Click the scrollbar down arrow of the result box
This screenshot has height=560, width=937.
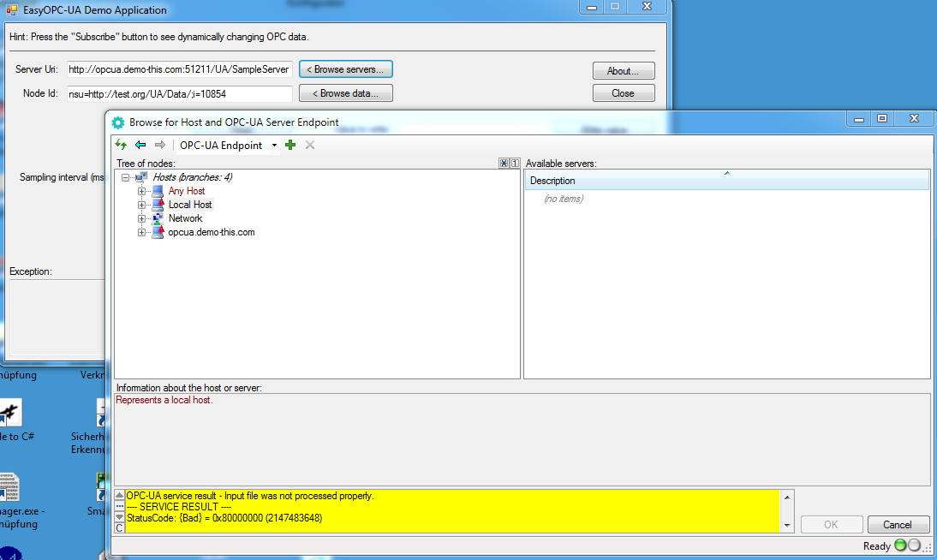(787, 526)
